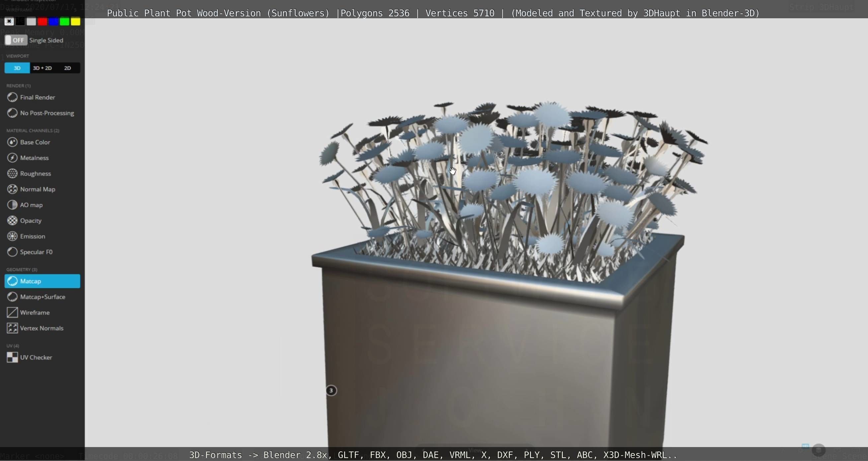Select the 3D viewport mode tab
Image resolution: width=868 pixels, height=461 pixels.
click(17, 68)
